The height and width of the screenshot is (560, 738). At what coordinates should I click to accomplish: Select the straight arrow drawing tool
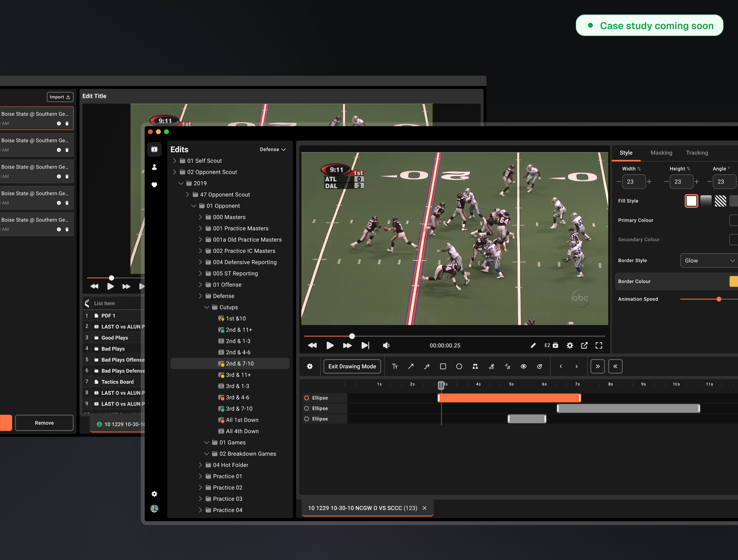(x=411, y=366)
